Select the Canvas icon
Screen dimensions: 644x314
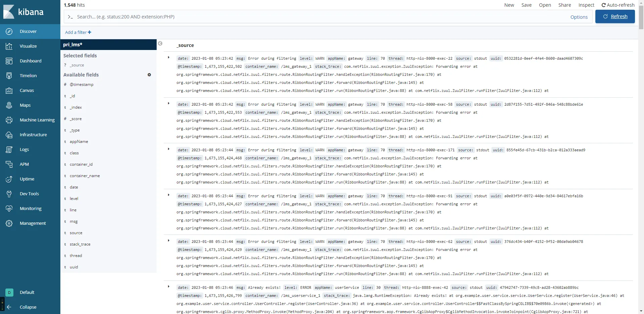(x=9, y=91)
